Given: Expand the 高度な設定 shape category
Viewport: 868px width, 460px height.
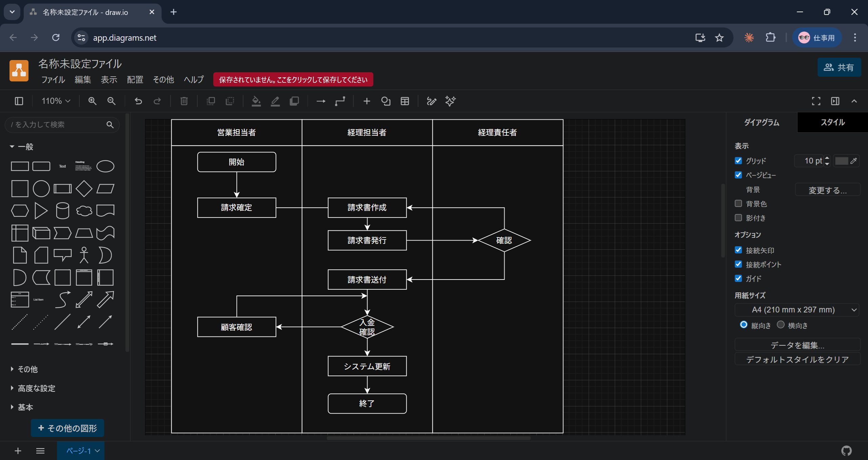Looking at the screenshot, I should pos(36,388).
